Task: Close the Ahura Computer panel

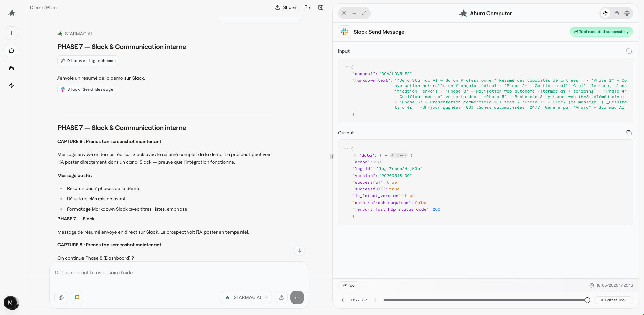Action: [x=344, y=13]
